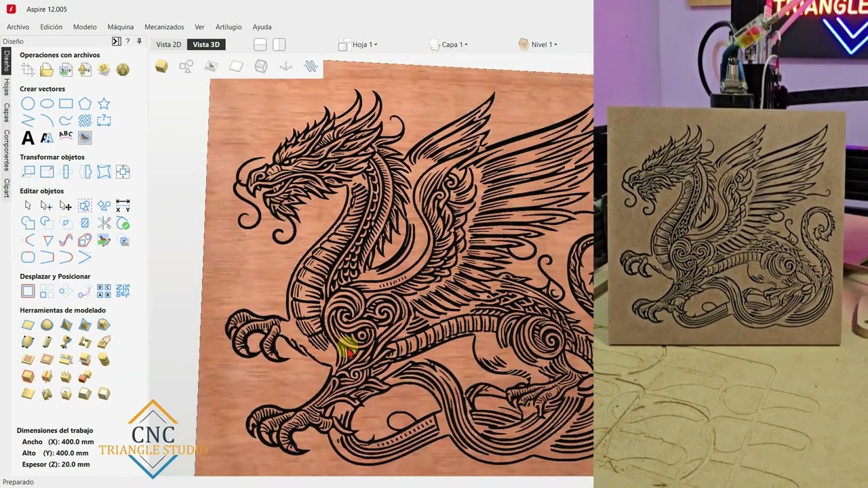Screen dimensions: 868x488
Task: Click the Preparado status bar text
Action: tap(18, 482)
